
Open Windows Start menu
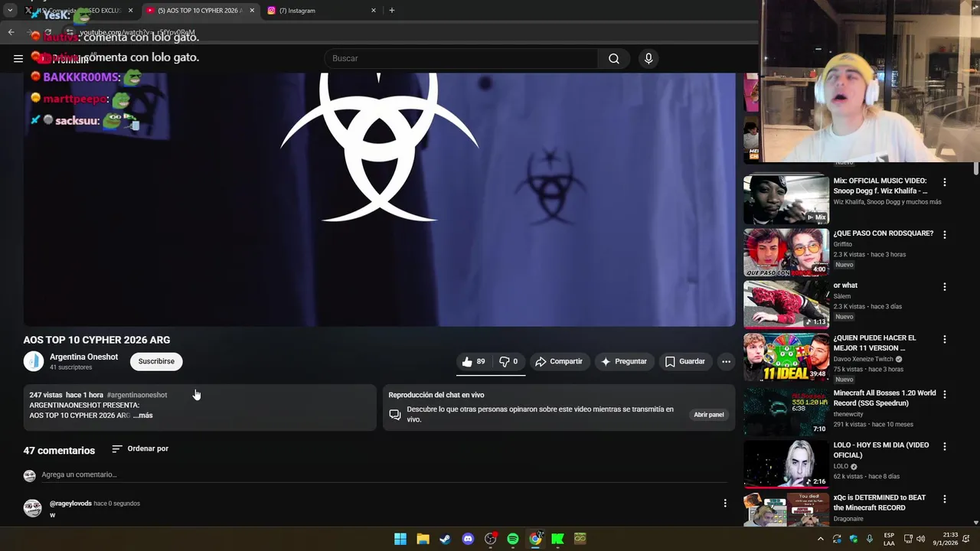400,539
